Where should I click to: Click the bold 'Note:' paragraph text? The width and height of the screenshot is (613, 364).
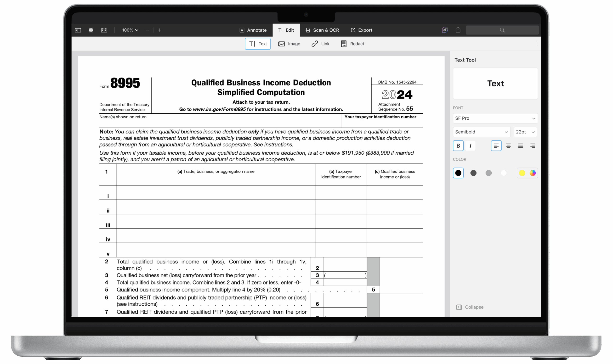[106, 132]
